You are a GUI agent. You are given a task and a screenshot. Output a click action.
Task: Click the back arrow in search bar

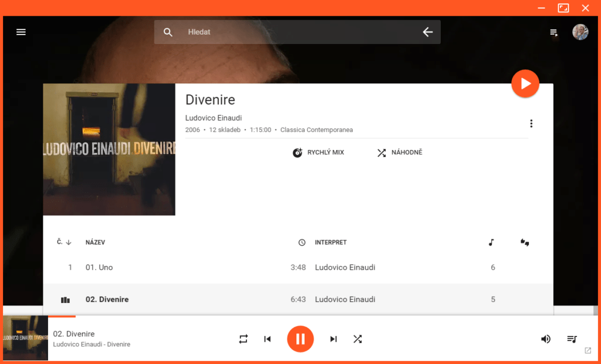(x=428, y=32)
